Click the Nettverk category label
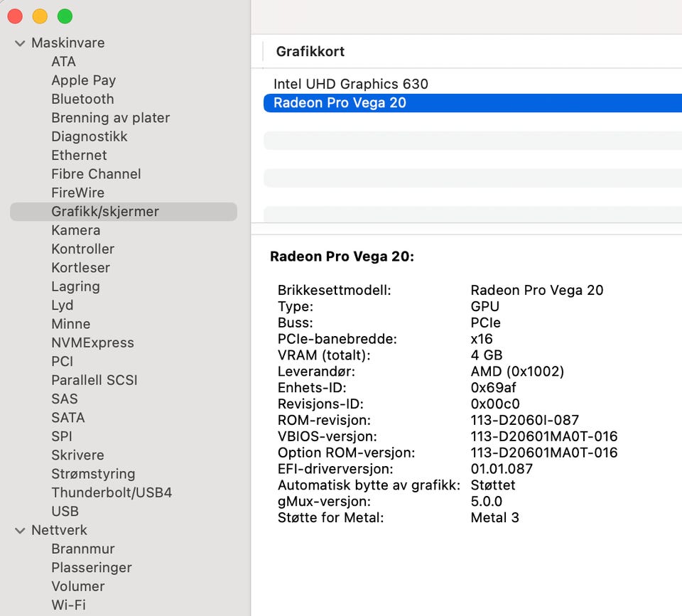 [x=59, y=530]
